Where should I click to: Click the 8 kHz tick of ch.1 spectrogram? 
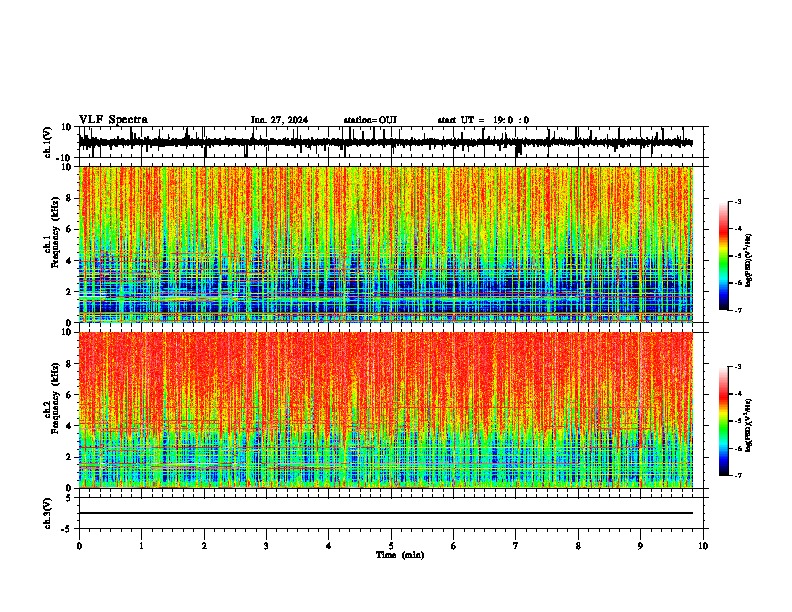coord(70,198)
